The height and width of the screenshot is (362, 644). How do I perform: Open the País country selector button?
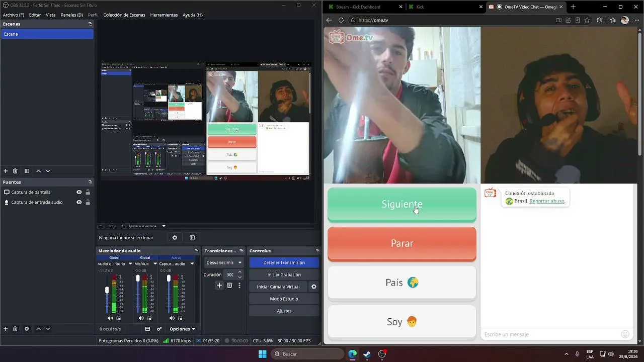pos(402,283)
